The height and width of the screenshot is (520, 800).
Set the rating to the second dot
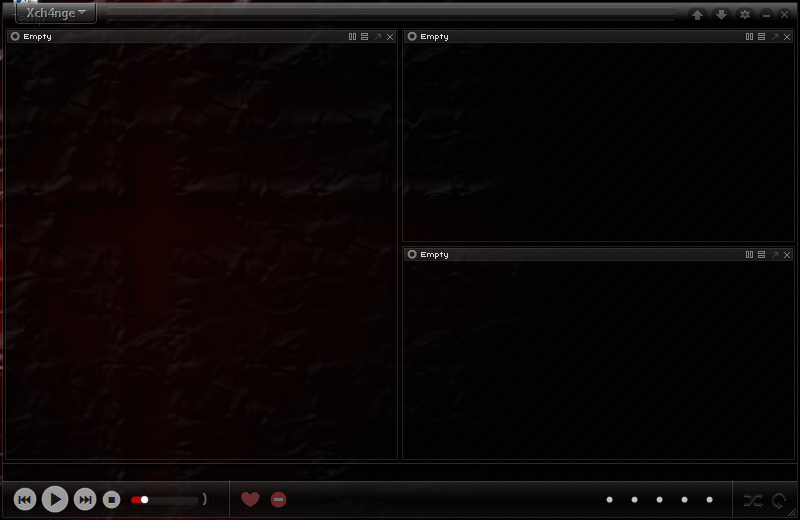pyautogui.click(x=634, y=500)
